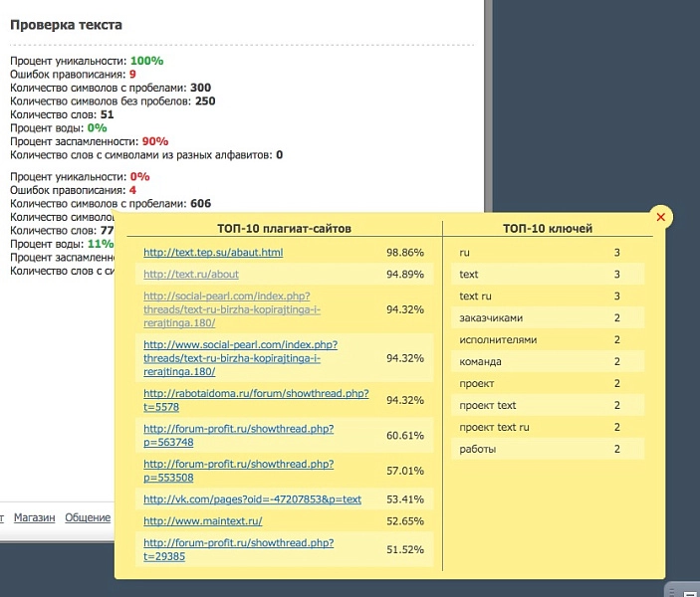Screen dimensions: 700x597
Task: Open the text.ru/about link
Action: [x=190, y=275]
